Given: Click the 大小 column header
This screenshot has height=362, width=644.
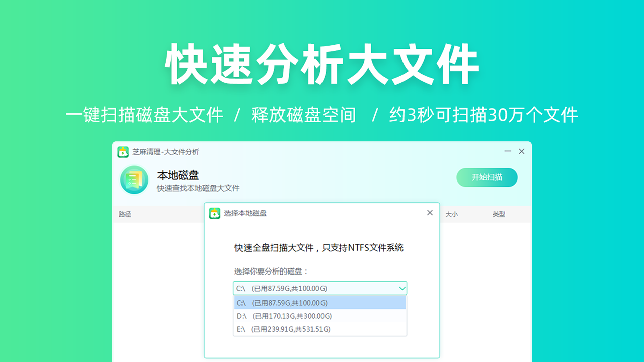Looking at the screenshot, I should point(451,214).
